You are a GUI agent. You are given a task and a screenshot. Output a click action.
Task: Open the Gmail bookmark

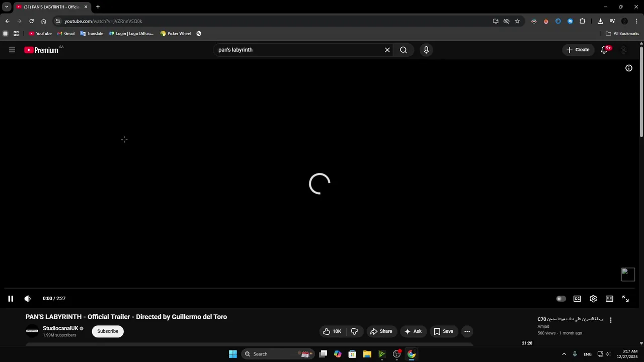66,34
